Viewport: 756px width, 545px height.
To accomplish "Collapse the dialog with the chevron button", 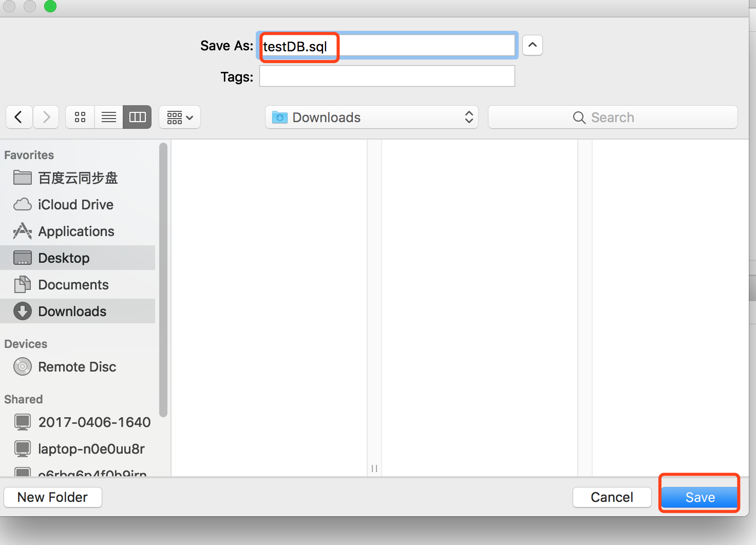I will pos(533,45).
